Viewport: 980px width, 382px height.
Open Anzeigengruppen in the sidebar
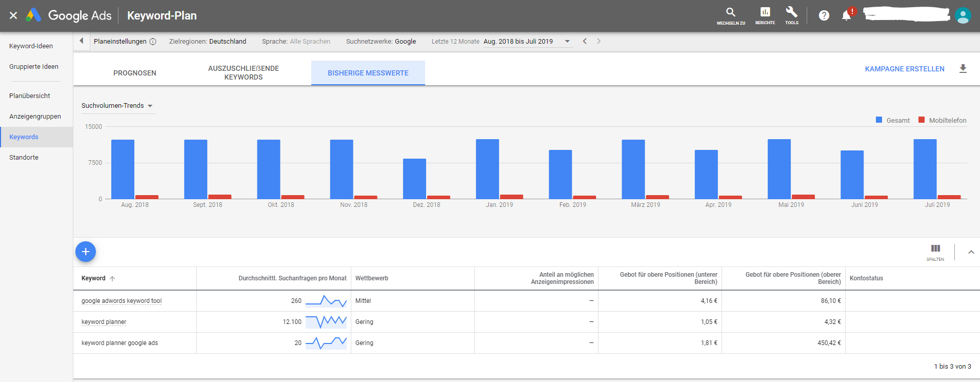tap(35, 117)
